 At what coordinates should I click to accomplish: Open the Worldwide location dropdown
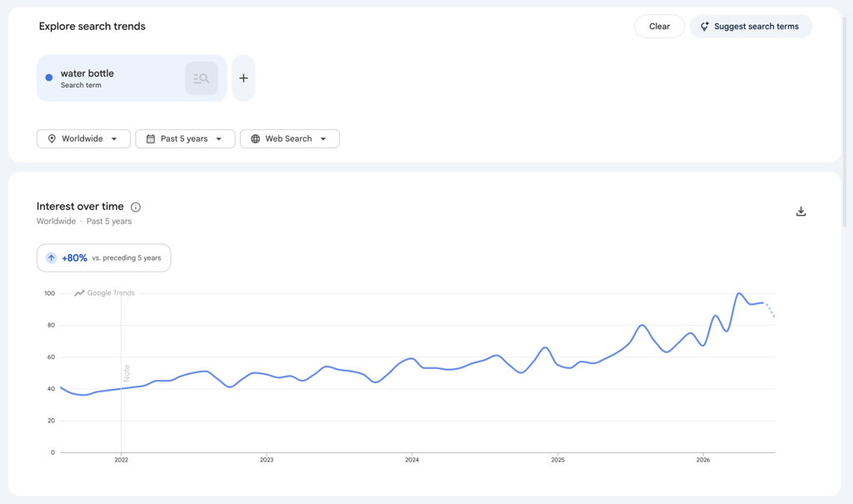[x=83, y=139]
